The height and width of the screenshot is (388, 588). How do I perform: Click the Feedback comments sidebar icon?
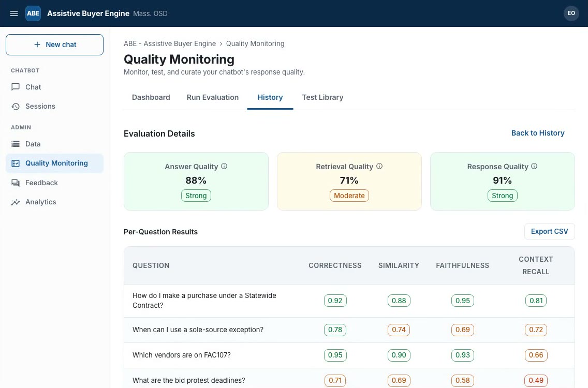point(16,183)
